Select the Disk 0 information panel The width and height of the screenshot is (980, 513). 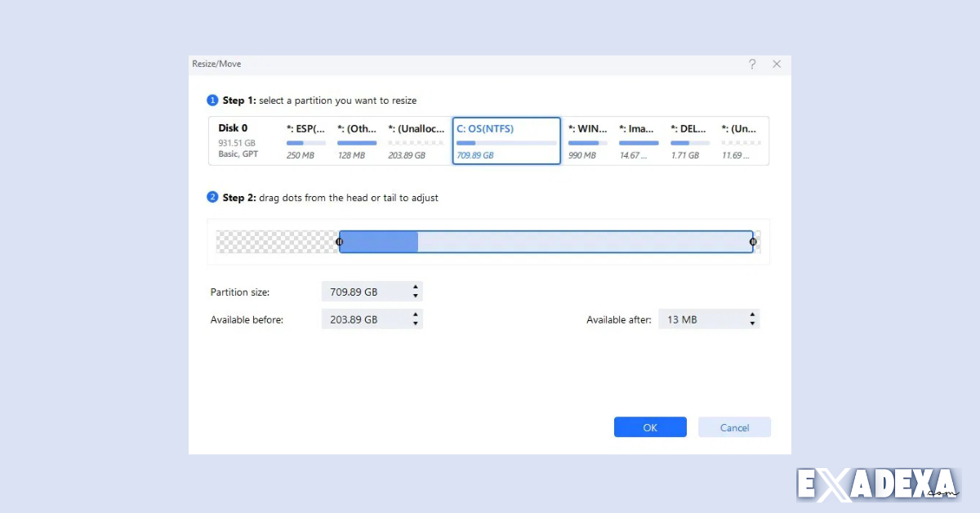239,141
